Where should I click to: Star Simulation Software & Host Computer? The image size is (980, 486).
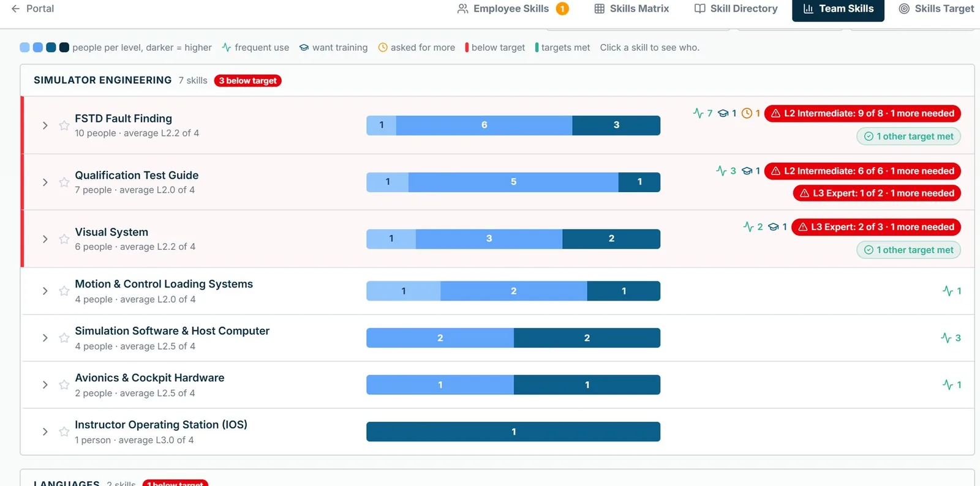coord(64,338)
